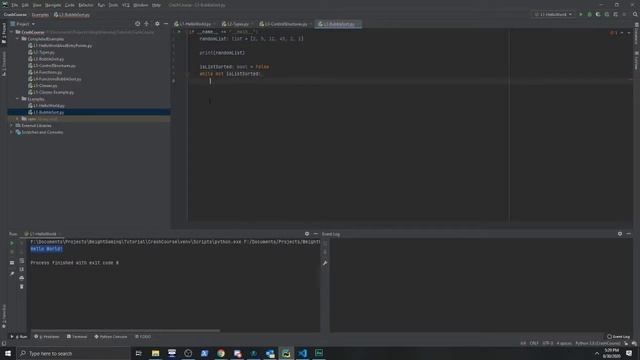The height and width of the screenshot is (360, 640).
Task: Expand the venv folder
Action: [x=18, y=119]
